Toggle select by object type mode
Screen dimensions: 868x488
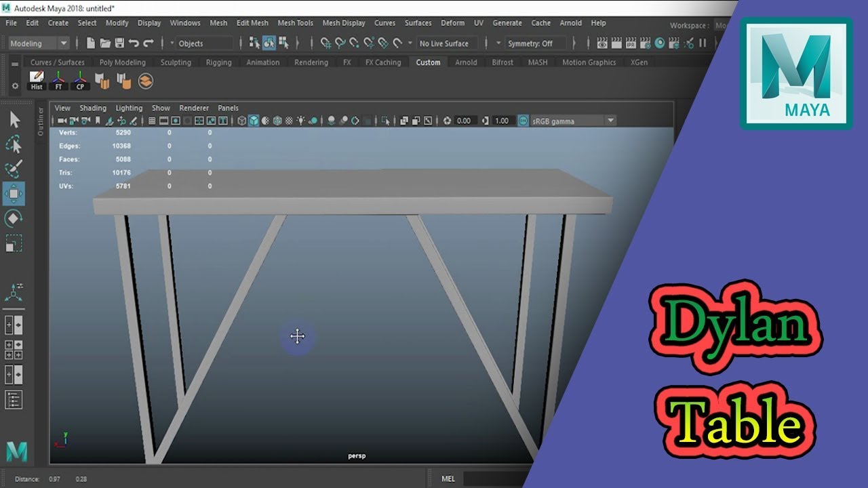coord(269,43)
